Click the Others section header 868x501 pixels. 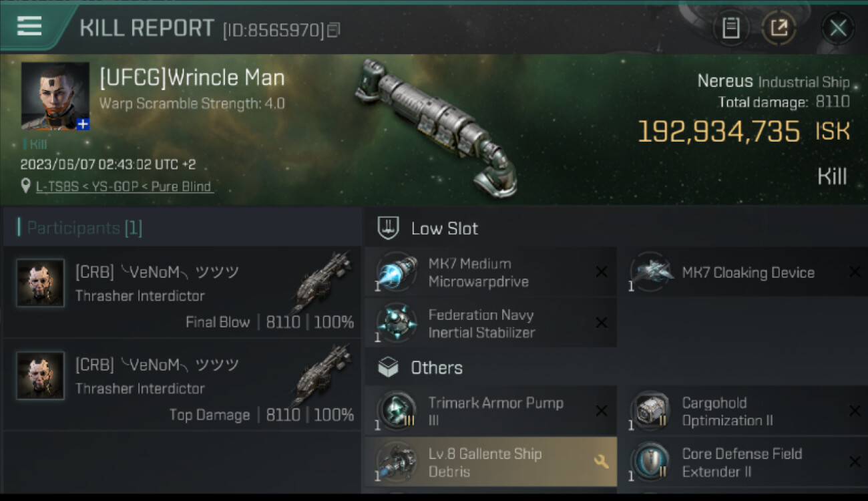tap(437, 367)
